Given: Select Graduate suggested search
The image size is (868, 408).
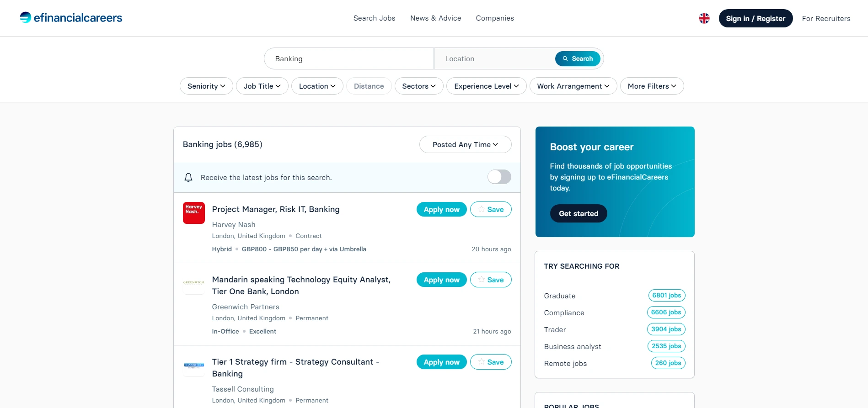Looking at the screenshot, I should (x=560, y=296).
